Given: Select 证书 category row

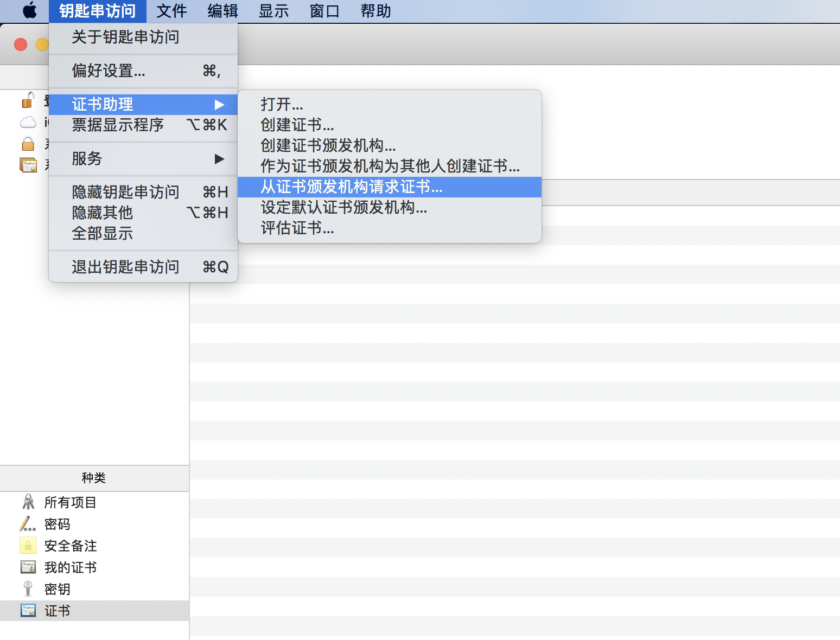Looking at the screenshot, I should [94, 611].
